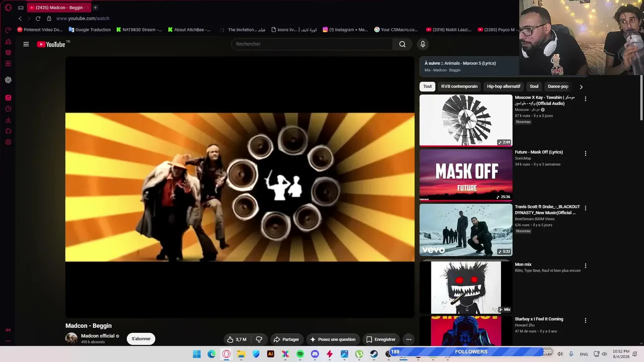Open Extensions cube icon in sidebar
The width and height of the screenshot is (644, 362).
8,131
